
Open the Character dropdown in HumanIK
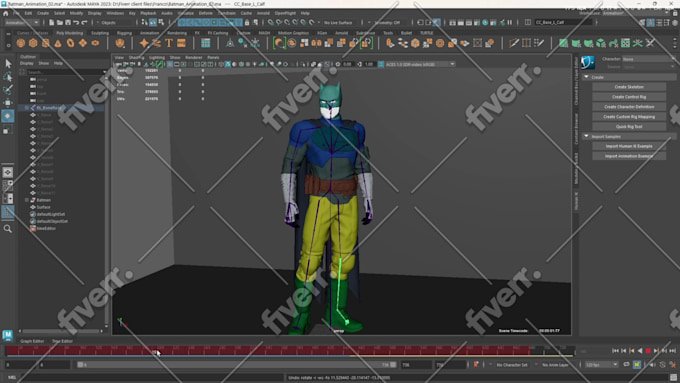pos(648,59)
